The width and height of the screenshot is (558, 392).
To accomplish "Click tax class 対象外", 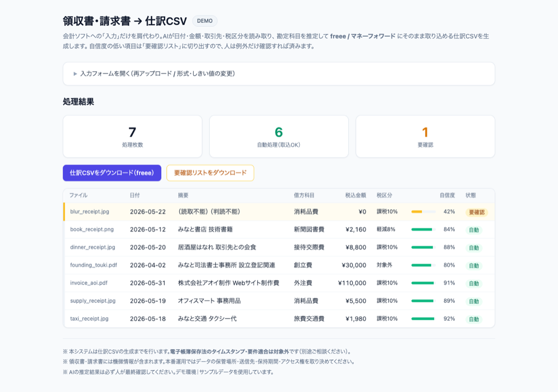I will click(x=384, y=265).
